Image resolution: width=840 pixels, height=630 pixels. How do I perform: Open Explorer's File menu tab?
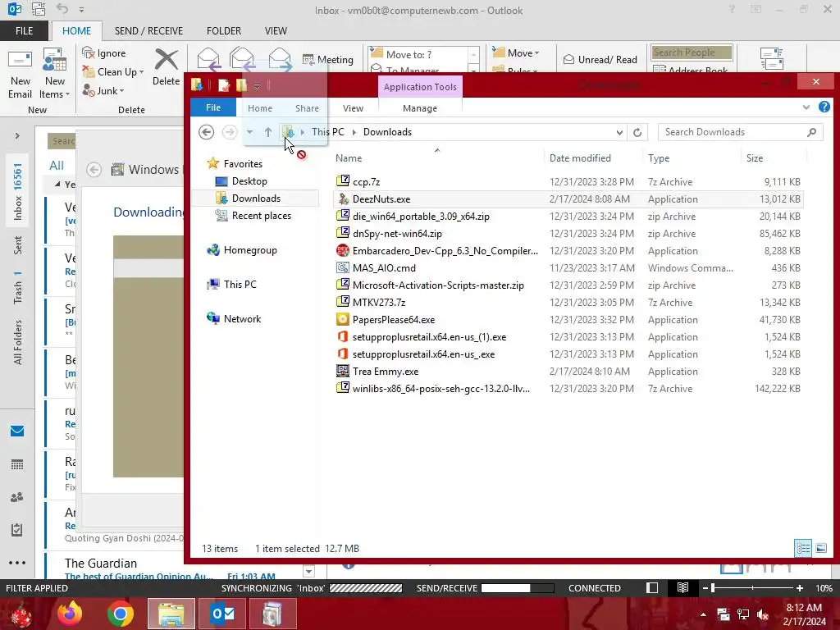coord(213,107)
